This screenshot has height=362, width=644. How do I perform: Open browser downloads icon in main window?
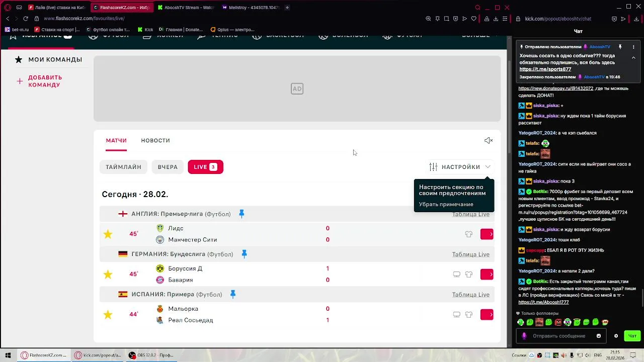pos(496,19)
